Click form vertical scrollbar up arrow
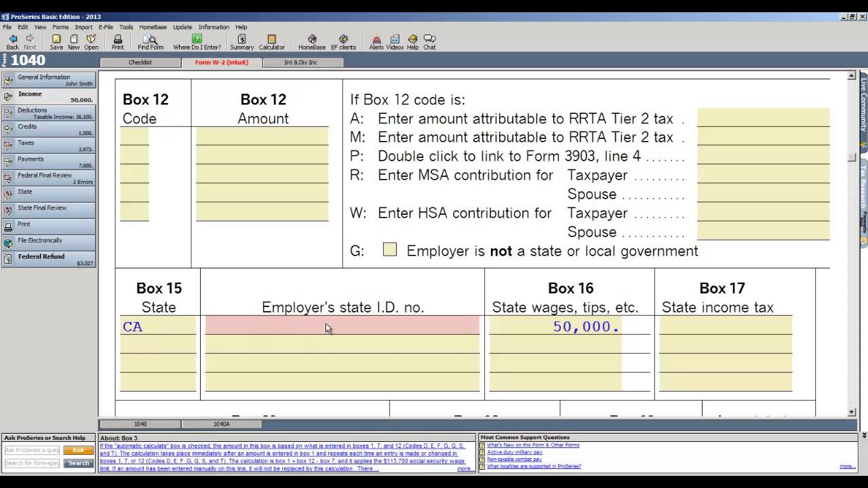The height and width of the screenshot is (488, 868). 852,76
